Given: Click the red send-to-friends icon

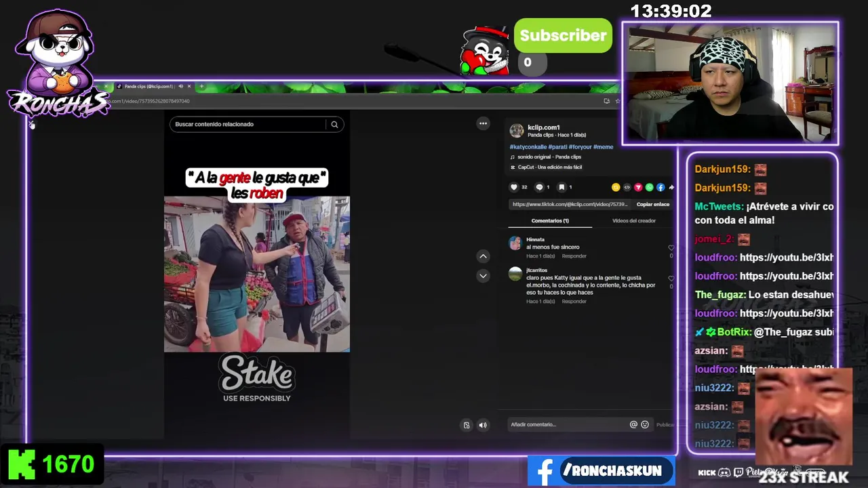Looking at the screenshot, I should pos(638,187).
